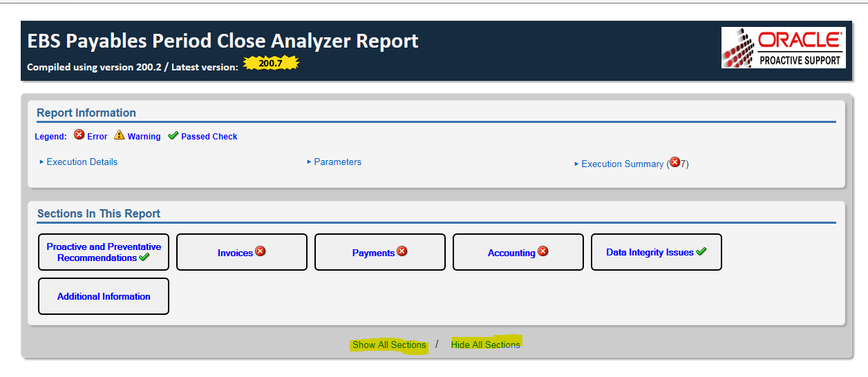Click the error icon on Accounting button

(543, 251)
